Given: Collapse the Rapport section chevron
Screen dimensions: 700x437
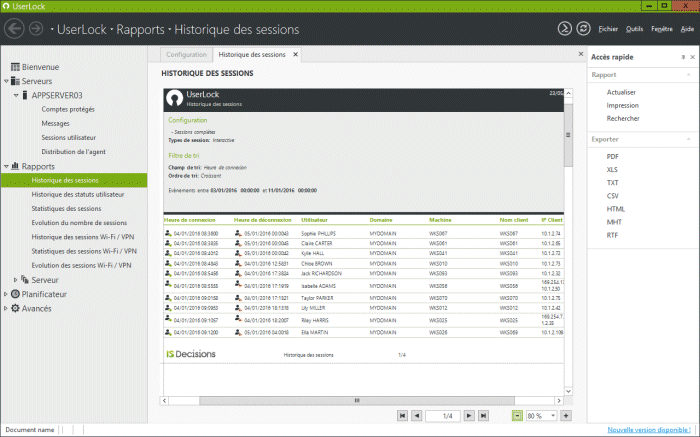Looking at the screenshot, I should [688, 75].
